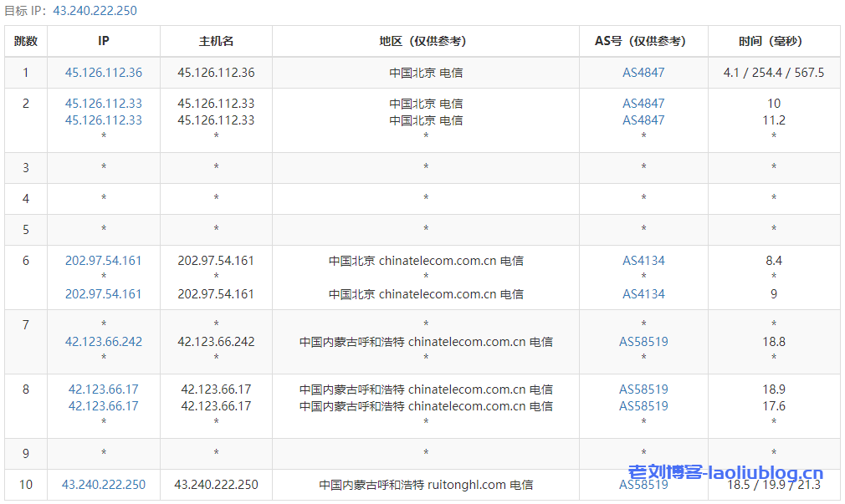Click IP link 43.240.222.250 in hop 10 row
845x504 pixels.
tap(104, 485)
